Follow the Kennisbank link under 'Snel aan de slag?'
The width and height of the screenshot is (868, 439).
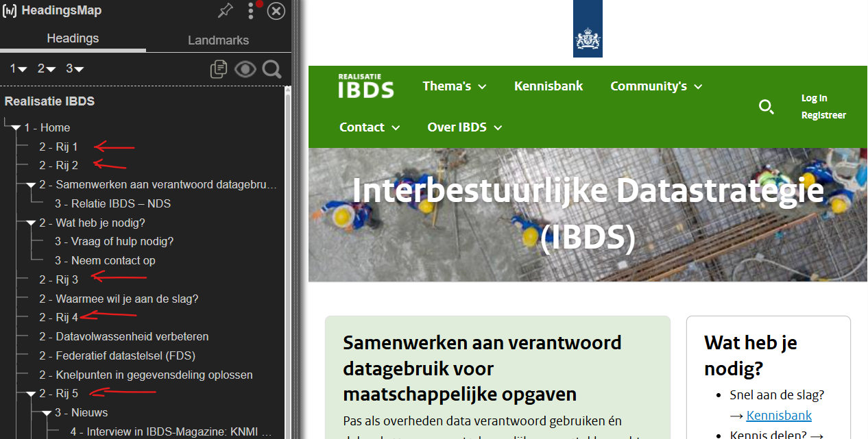click(x=779, y=415)
